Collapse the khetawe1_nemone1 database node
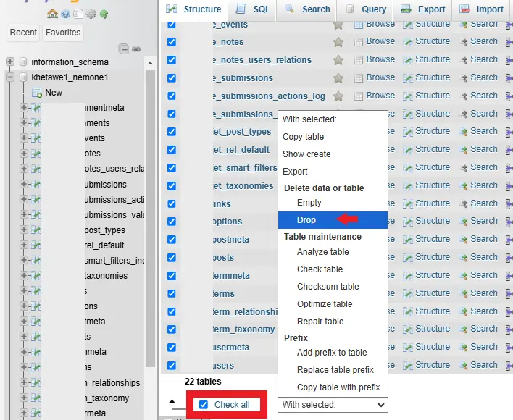 pos(10,77)
